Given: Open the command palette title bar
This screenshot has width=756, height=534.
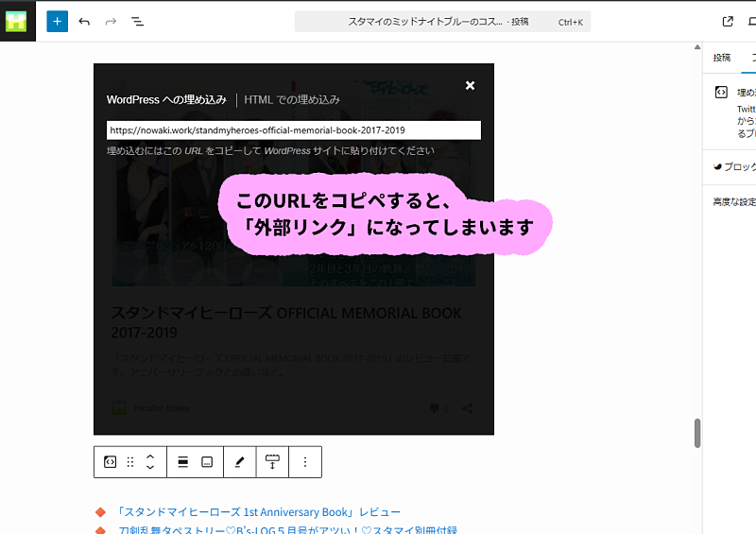Looking at the screenshot, I should 442,22.
